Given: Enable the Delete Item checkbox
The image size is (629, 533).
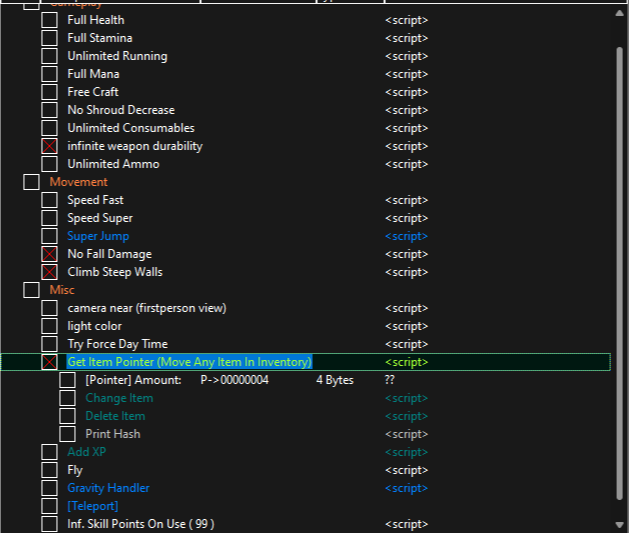Looking at the screenshot, I should click(67, 416).
